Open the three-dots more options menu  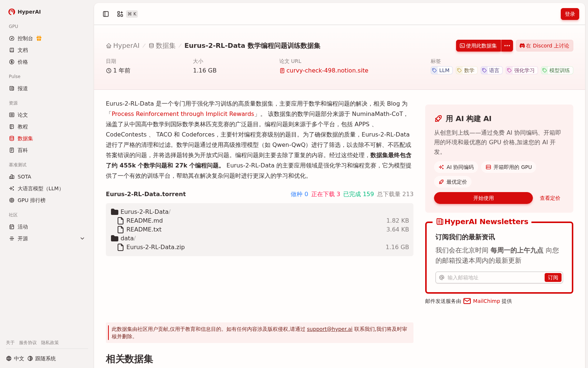click(507, 46)
